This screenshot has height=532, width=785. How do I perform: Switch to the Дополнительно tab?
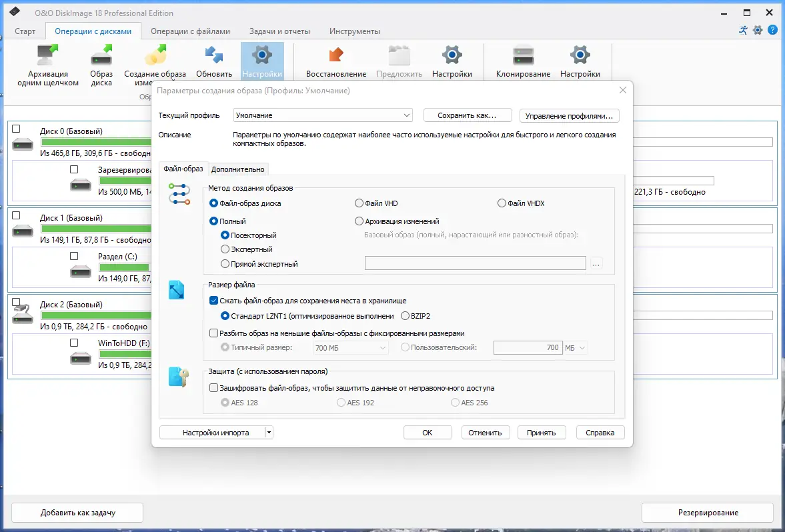(238, 169)
